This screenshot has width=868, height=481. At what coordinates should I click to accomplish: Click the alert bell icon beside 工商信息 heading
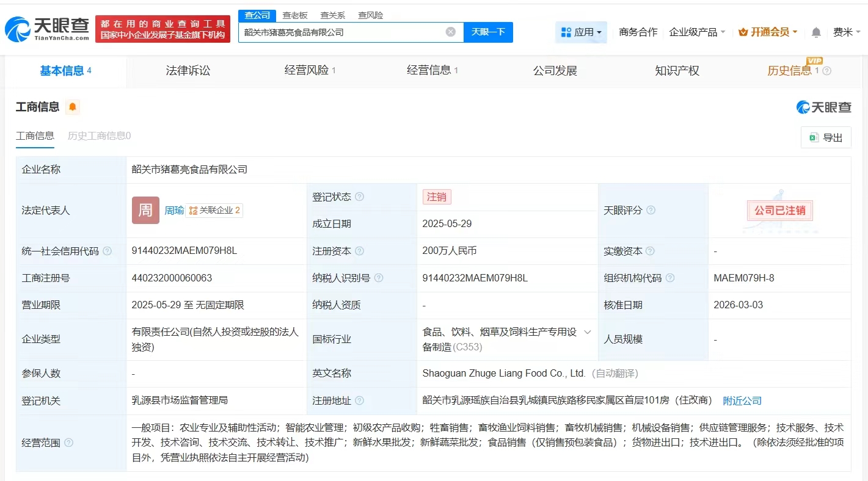coord(73,106)
